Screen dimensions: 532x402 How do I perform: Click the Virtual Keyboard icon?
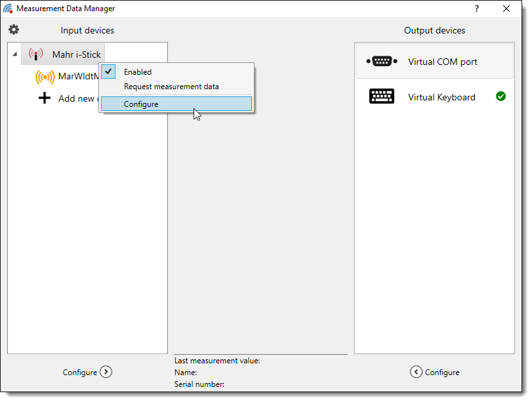coord(381,97)
